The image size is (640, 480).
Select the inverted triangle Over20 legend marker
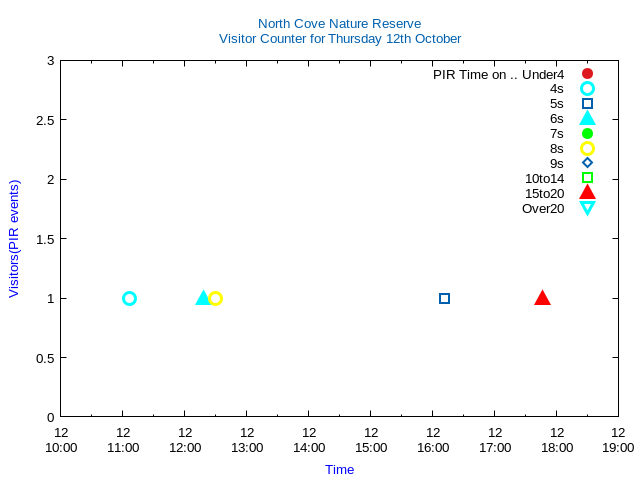(588, 208)
